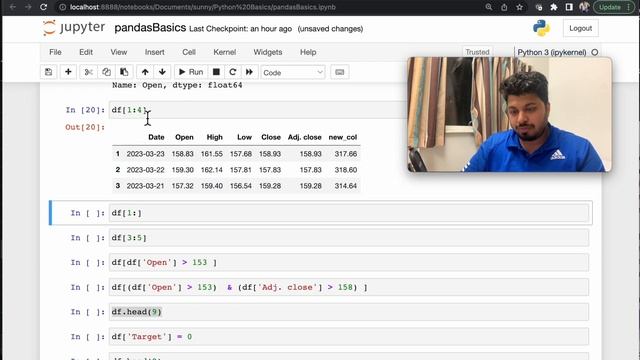Interrupt the kernel with stop icon
The width and height of the screenshot is (640, 360).
point(216,72)
